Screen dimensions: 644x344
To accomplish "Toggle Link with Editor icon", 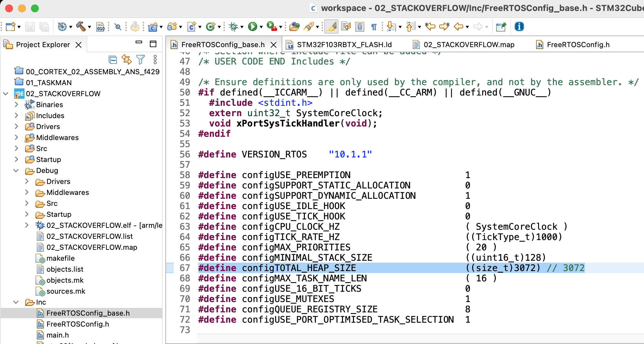I will click(x=126, y=59).
